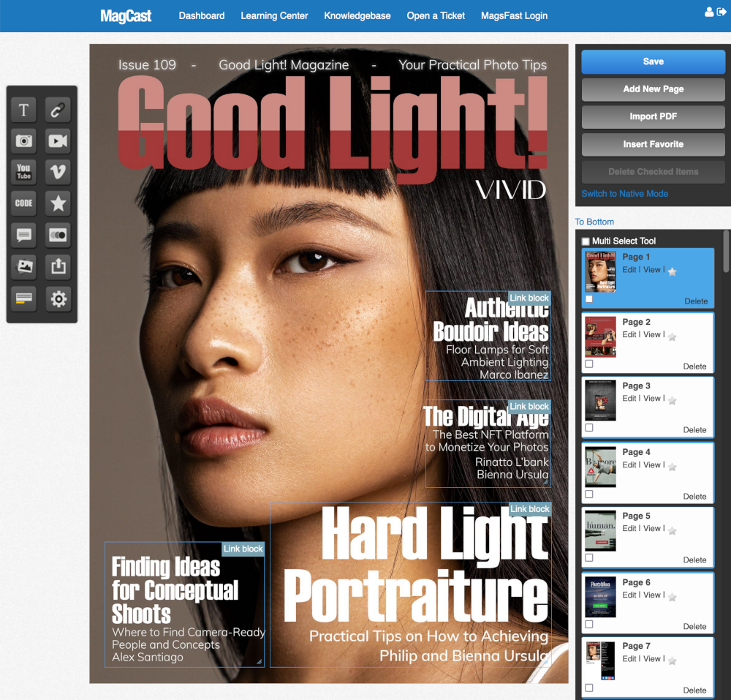Open the settings gear tool
This screenshot has width=731, height=700.
pyautogui.click(x=58, y=298)
